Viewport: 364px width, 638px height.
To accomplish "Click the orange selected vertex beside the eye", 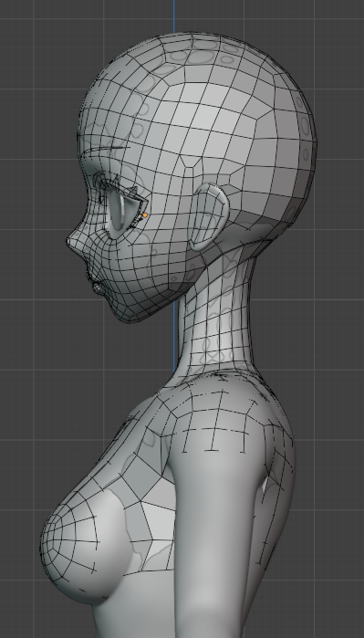I will [145, 214].
